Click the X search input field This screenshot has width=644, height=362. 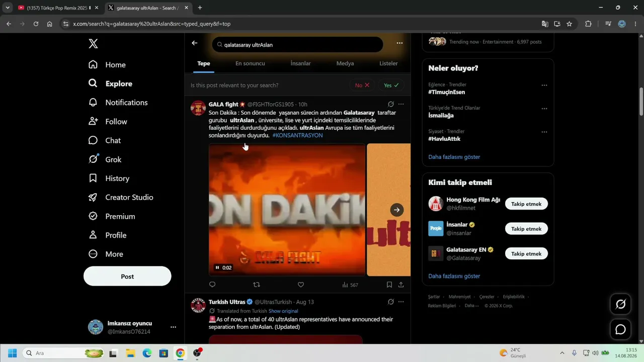point(297,44)
